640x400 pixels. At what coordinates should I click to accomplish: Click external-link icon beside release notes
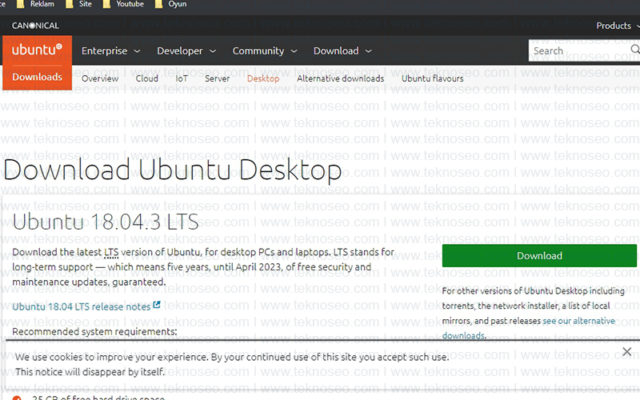[156, 305]
